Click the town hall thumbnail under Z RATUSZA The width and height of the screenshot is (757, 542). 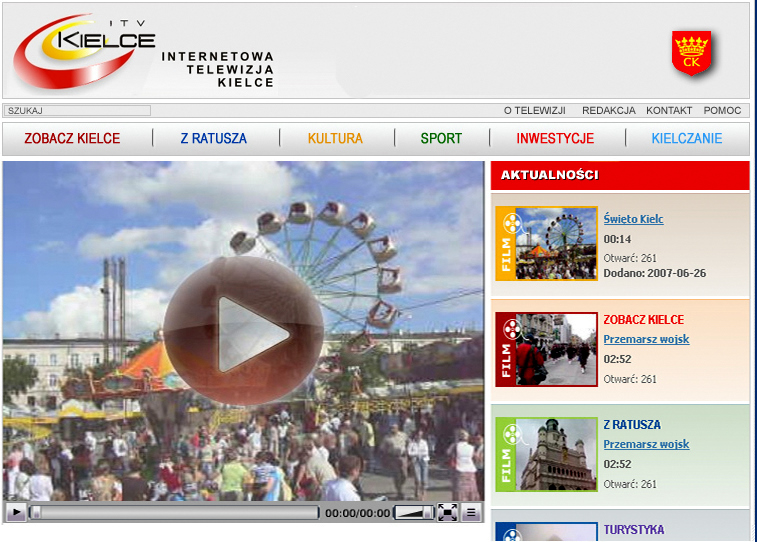[x=556, y=454]
